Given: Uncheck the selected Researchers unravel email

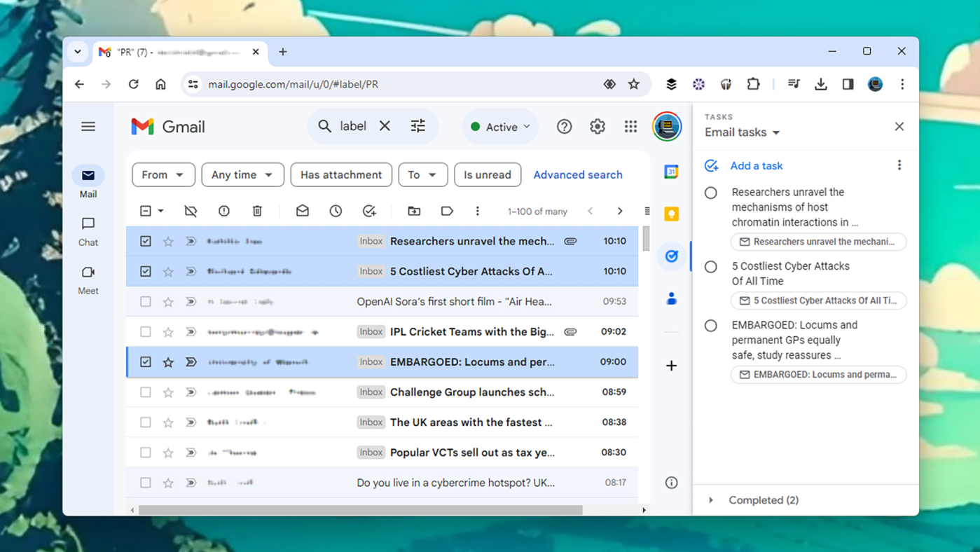Looking at the screenshot, I should tap(145, 240).
